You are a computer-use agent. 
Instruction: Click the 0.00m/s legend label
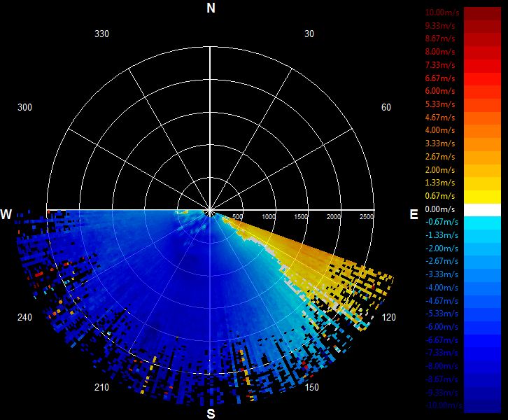click(440, 209)
